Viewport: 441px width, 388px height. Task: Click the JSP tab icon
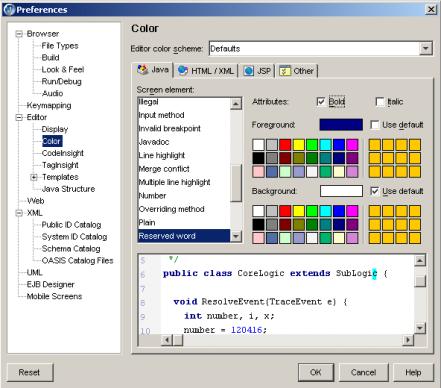(x=248, y=71)
